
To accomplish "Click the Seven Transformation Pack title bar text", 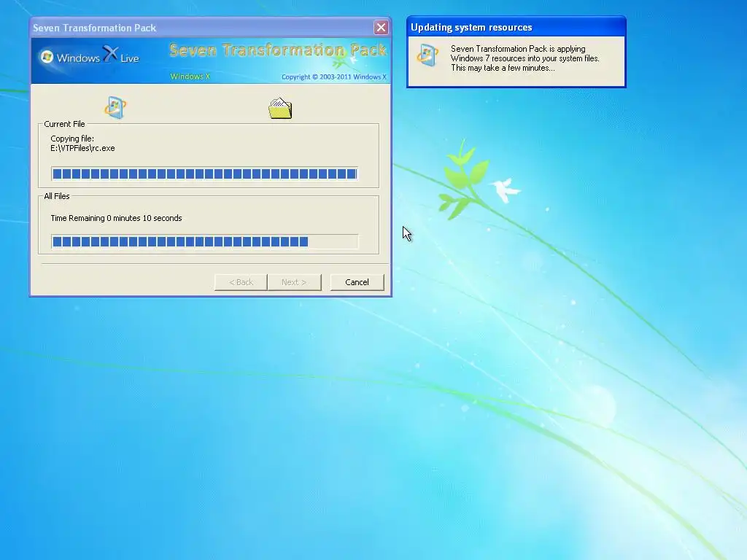I will 94,28.
